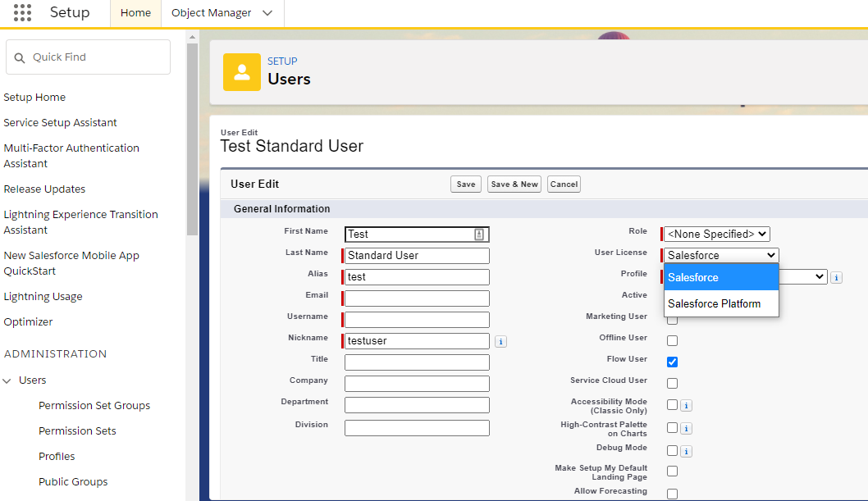The image size is (868, 501).
Task: Open Setup Home in sidebar
Action: click(x=34, y=98)
